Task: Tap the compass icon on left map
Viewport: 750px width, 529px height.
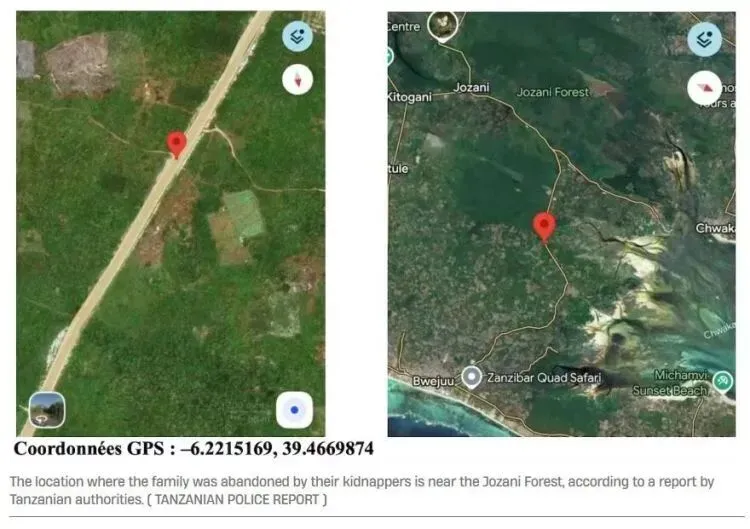Action: coord(298,79)
